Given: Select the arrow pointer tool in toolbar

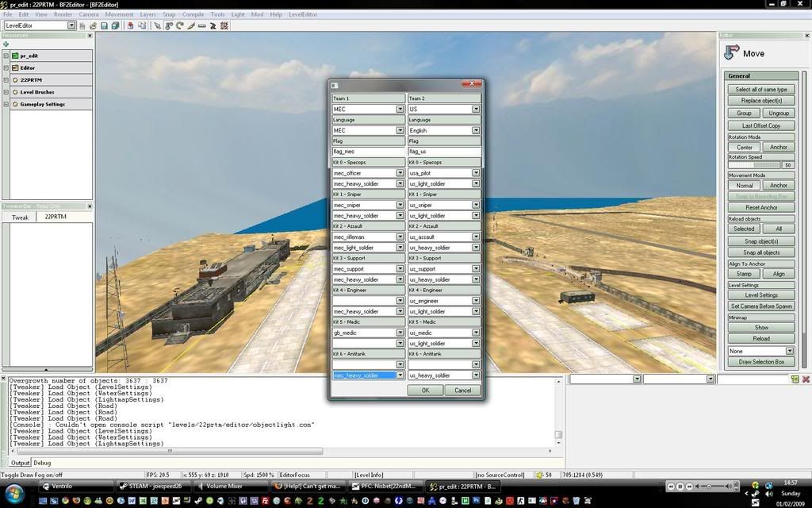Looking at the screenshot, I should click(x=157, y=25).
